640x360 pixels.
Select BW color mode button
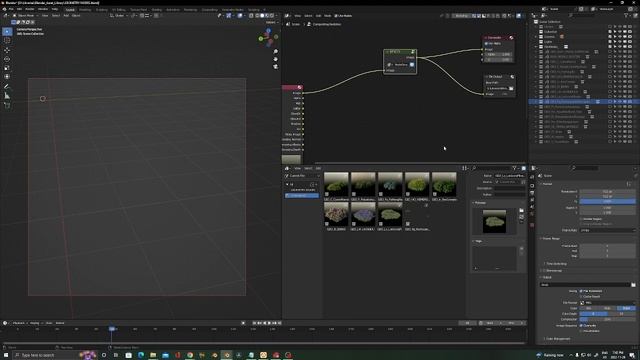(x=589, y=309)
